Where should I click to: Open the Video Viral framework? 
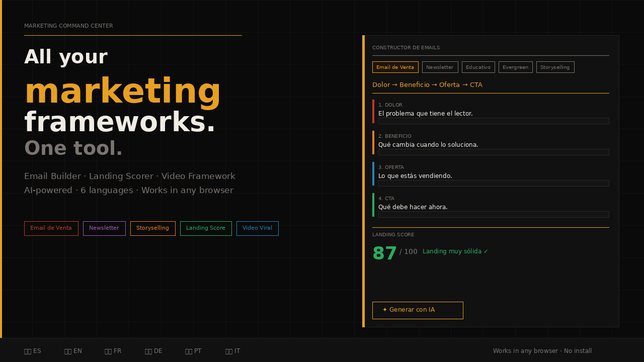click(x=257, y=228)
